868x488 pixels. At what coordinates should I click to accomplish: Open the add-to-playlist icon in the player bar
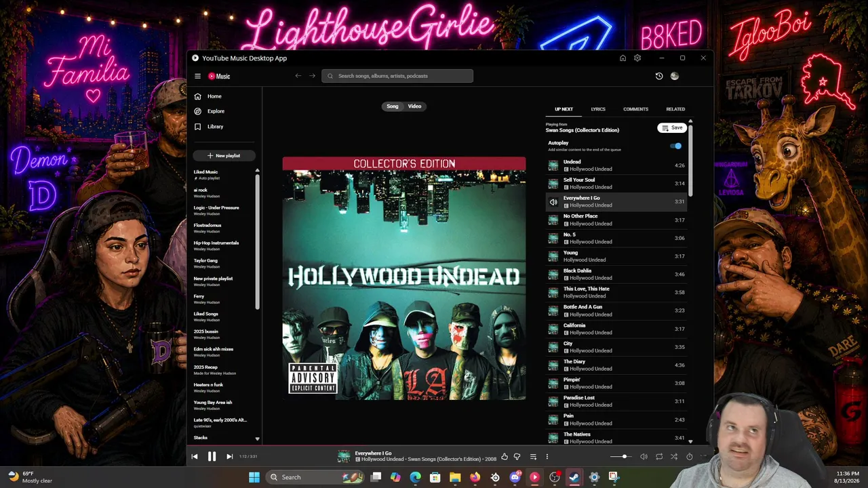pyautogui.click(x=533, y=457)
